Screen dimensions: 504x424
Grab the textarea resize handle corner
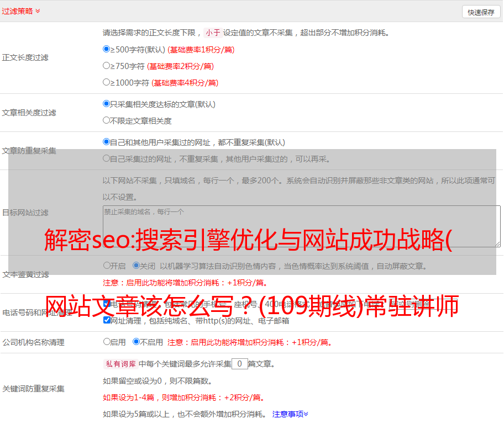[497, 245]
